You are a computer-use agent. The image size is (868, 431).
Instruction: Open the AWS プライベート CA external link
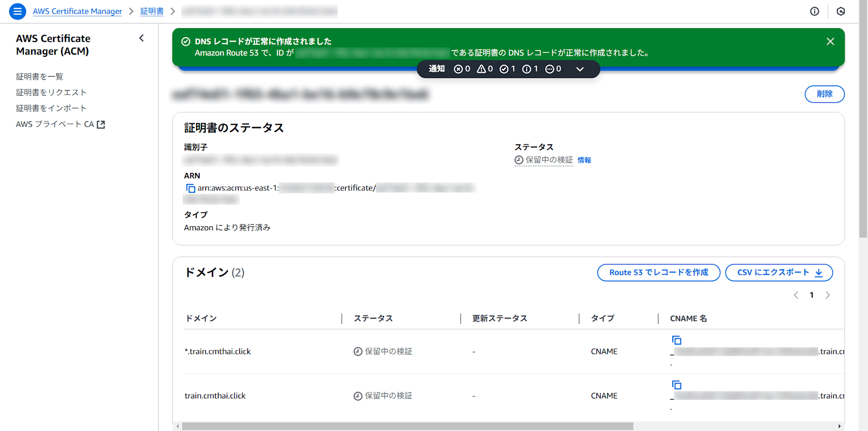coord(60,124)
